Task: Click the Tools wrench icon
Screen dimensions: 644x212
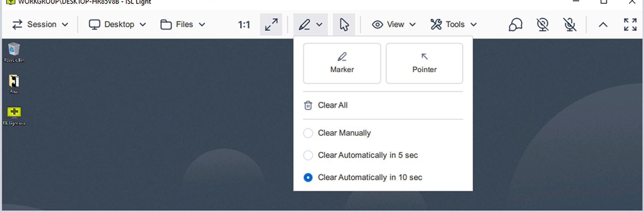Action: point(436,25)
